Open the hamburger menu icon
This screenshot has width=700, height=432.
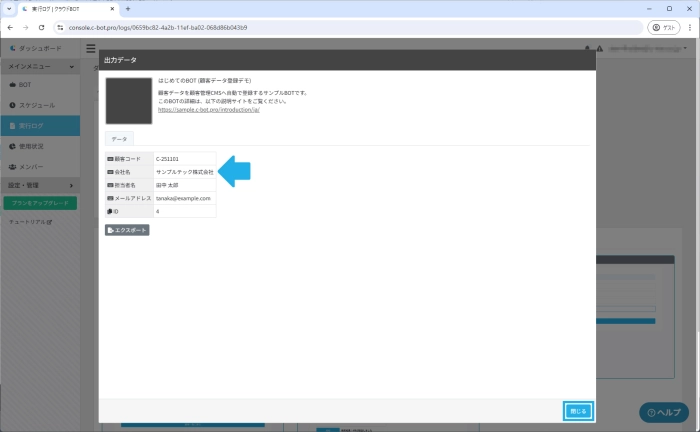pyautogui.click(x=91, y=48)
